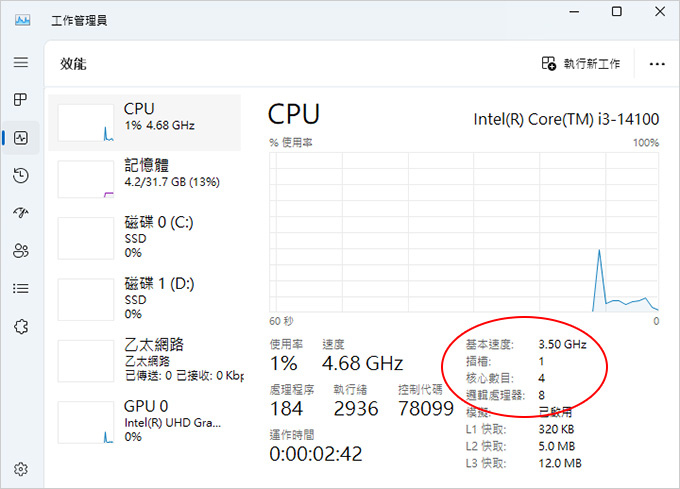Viewport: 680px width, 489px height.
Task: Click the Intel(R) Core(TM) i3-14100 text
Action: point(566,119)
